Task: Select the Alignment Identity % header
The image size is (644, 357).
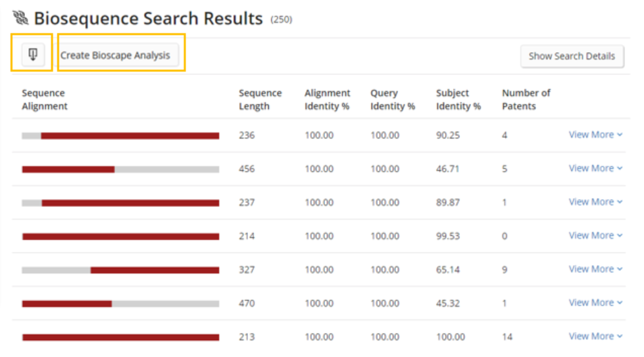Action: pos(327,99)
